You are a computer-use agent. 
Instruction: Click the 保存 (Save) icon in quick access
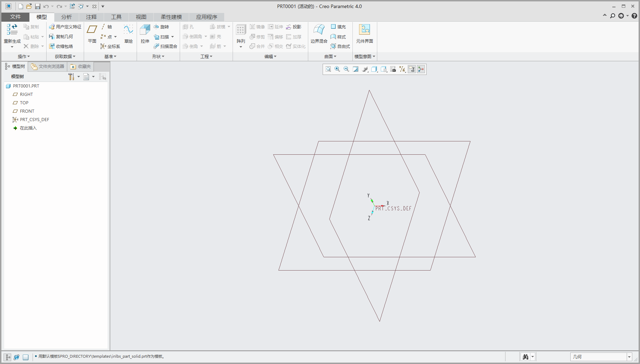38,6
